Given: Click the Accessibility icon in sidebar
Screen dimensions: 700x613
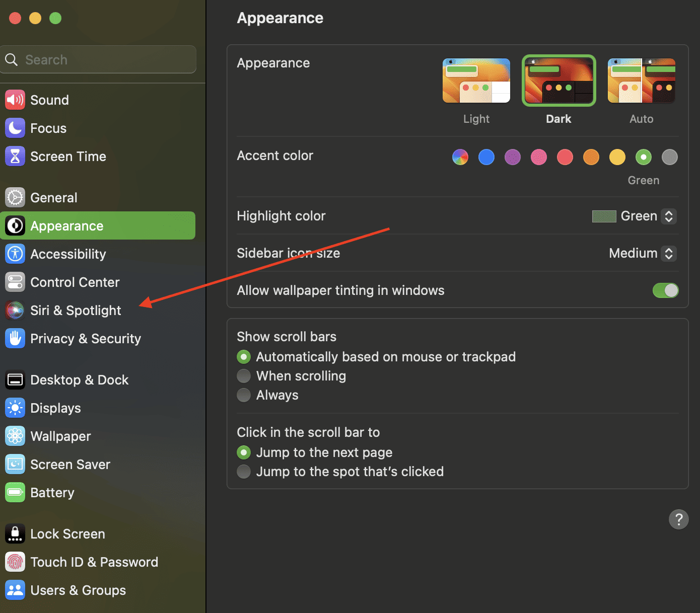Looking at the screenshot, I should click(15, 254).
